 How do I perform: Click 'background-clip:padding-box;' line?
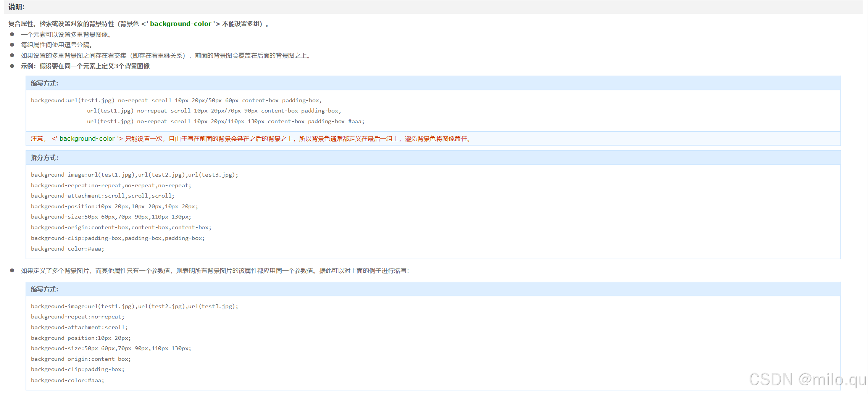(78, 369)
